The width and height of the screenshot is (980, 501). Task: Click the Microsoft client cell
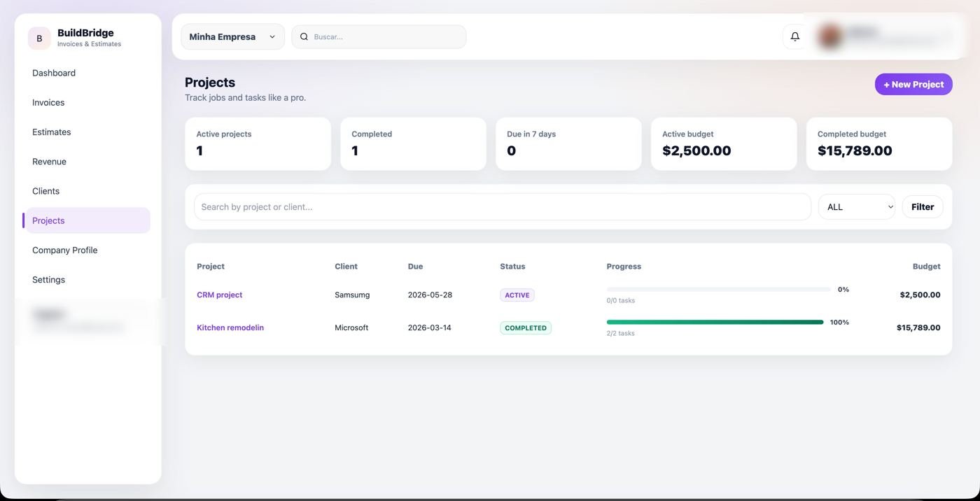pos(351,327)
